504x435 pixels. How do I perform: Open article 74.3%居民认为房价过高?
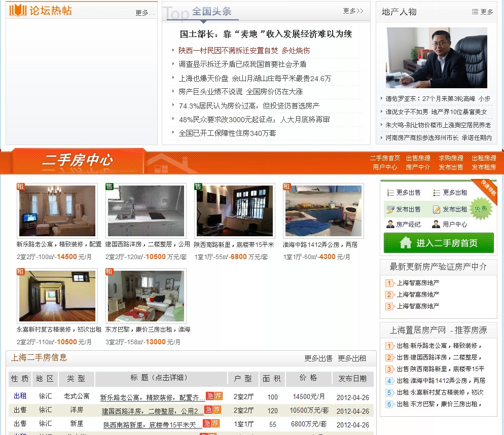(249, 106)
